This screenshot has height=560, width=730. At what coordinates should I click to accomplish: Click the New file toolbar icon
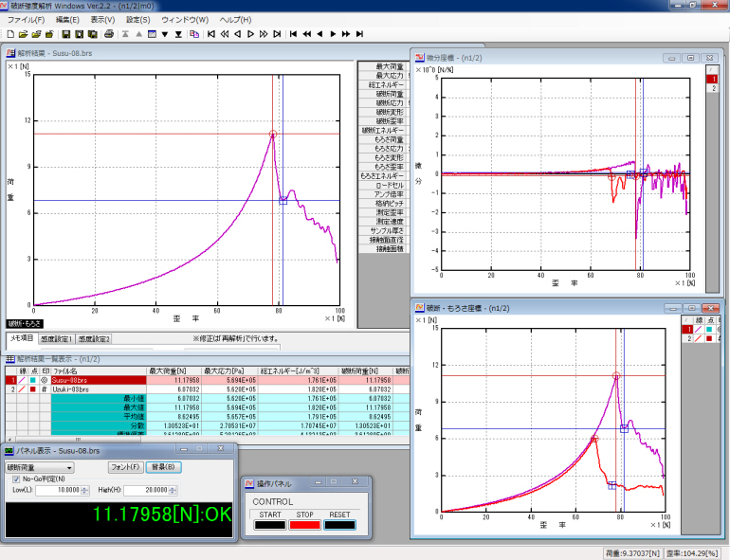coord(9,34)
